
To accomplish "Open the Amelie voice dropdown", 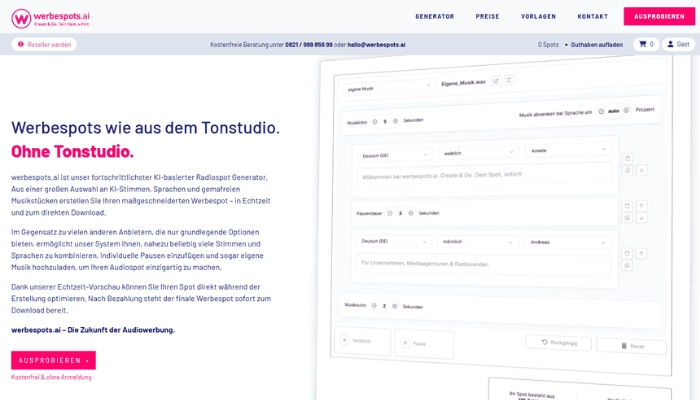I will 568,150.
